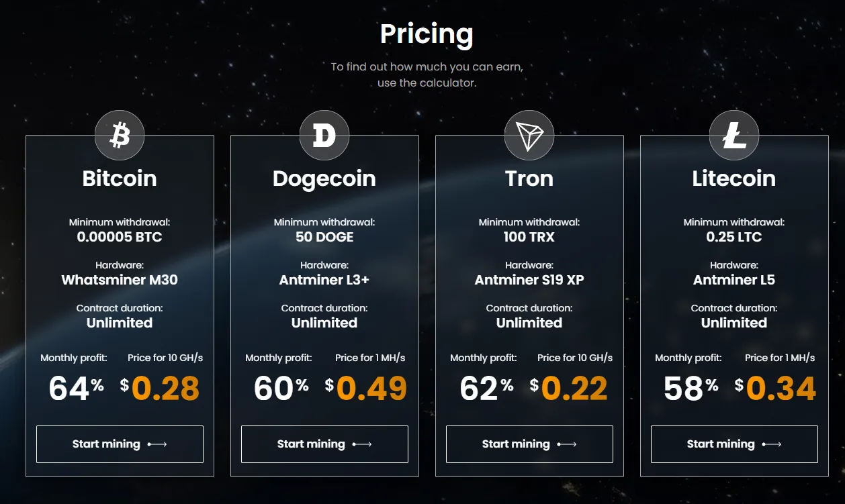This screenshot has width=845, height=504.
Task: Click the Litecoin logo icon
Action: point(734,136)
